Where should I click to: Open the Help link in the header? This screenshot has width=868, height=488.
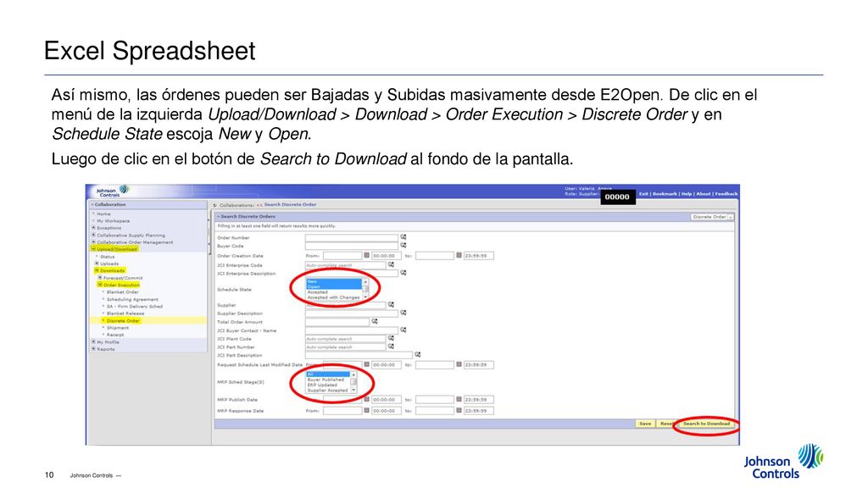687,194
